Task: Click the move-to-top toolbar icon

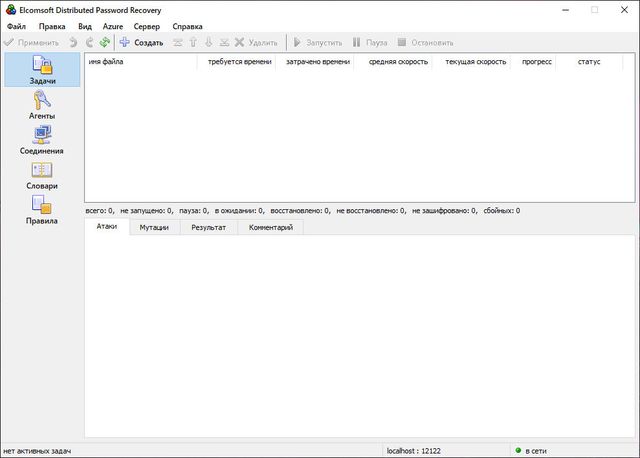Action: pyautogui.click(x=178, y=42)
